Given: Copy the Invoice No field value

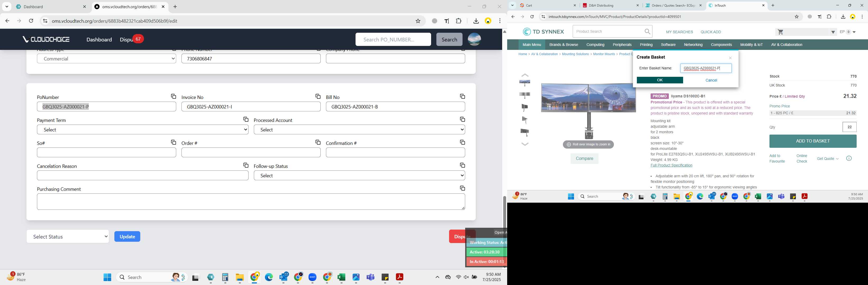Looking at the screenshot, I should [x=318, y=97].
